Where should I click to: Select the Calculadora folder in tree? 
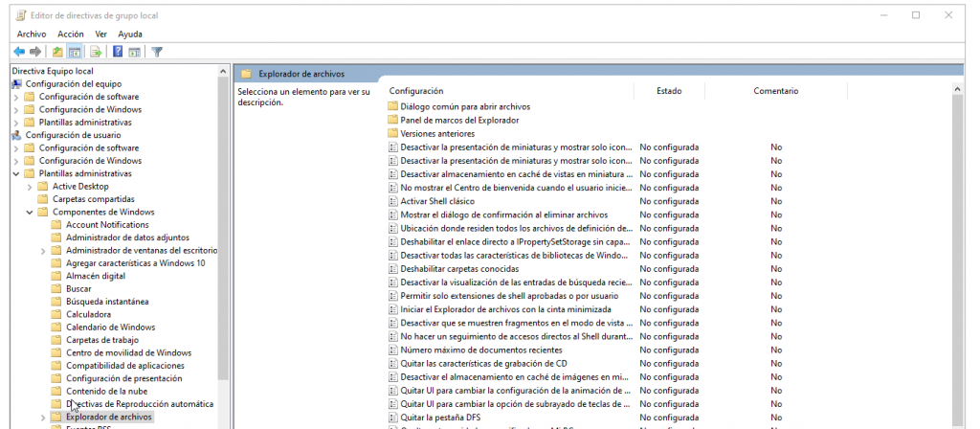(x=88, y=314)
